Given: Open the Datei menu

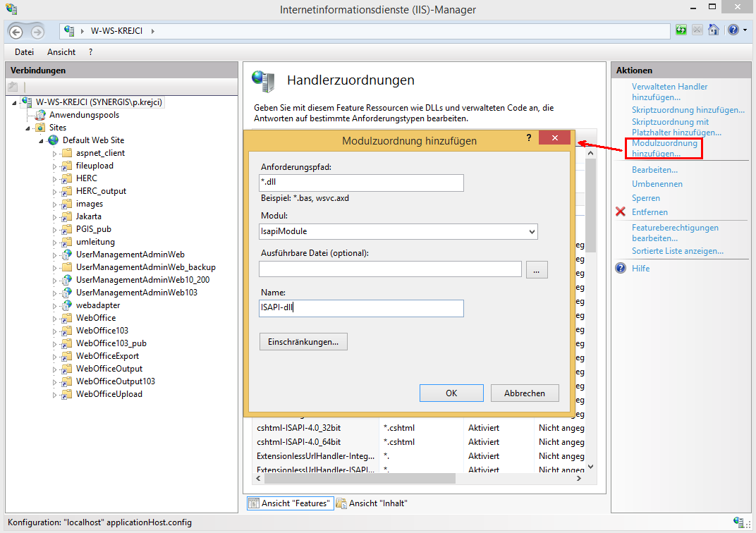Looking at the screenshot, I should point(24,52).
